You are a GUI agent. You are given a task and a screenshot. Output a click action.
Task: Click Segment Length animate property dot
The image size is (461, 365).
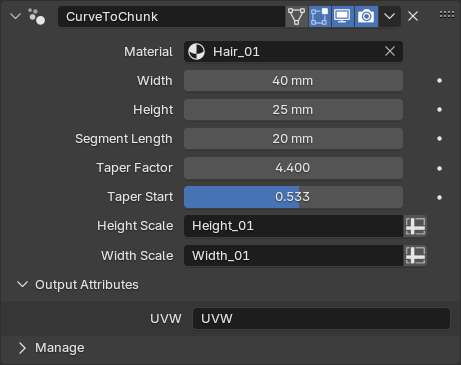coord(439,139)
